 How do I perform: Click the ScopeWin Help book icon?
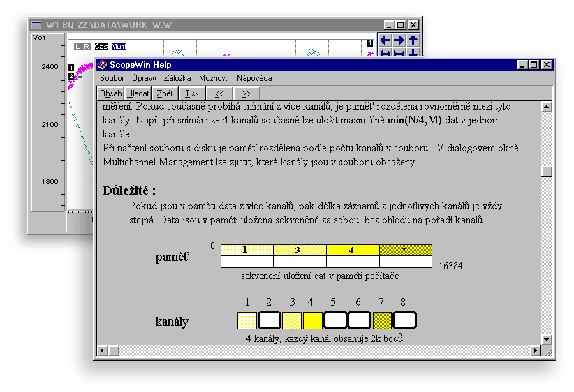102,65
